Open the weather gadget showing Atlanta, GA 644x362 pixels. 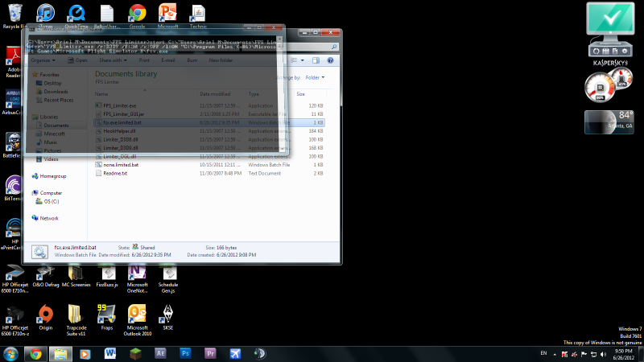coord(609,122)
